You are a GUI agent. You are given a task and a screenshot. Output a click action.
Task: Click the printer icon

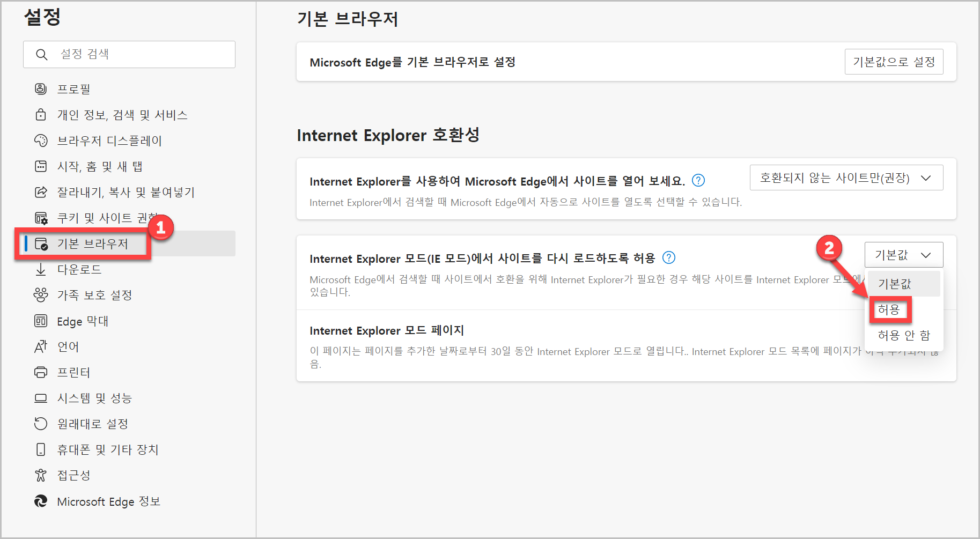[41, 372]
